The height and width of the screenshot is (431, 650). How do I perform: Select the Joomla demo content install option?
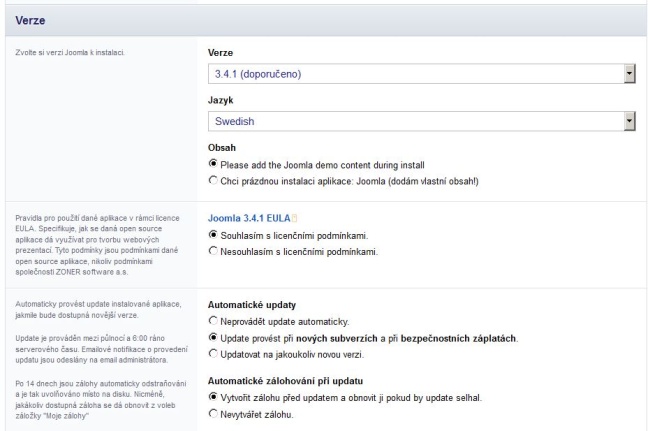[x=212, y=163]
